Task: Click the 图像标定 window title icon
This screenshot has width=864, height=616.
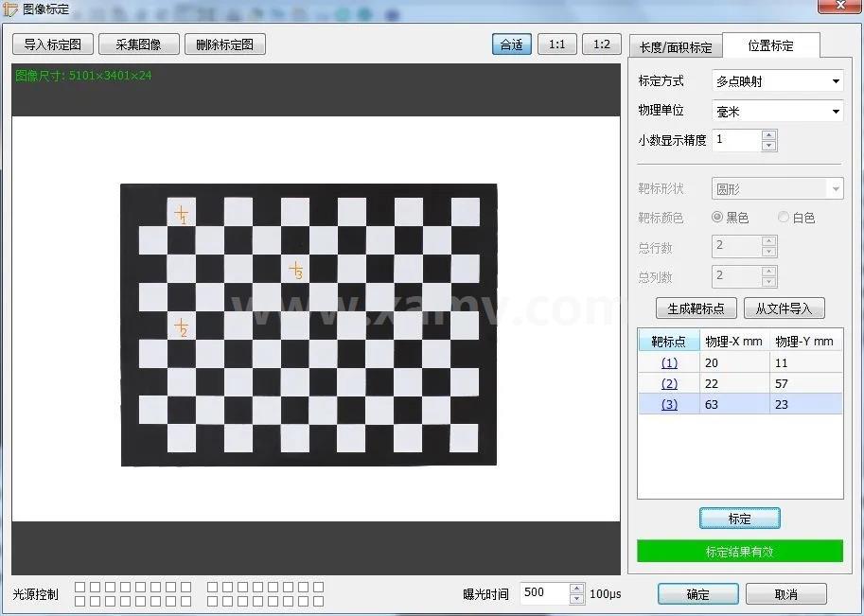Action: pos(10,9)
